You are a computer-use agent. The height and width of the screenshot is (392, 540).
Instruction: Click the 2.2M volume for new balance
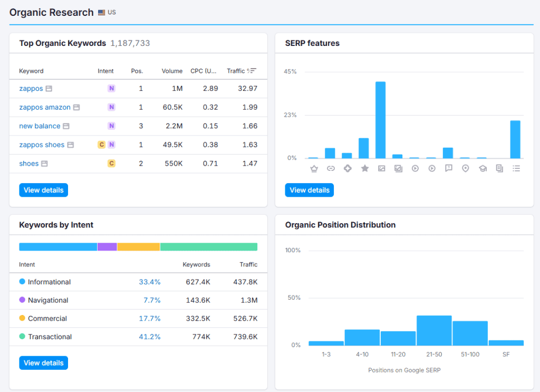174,126
